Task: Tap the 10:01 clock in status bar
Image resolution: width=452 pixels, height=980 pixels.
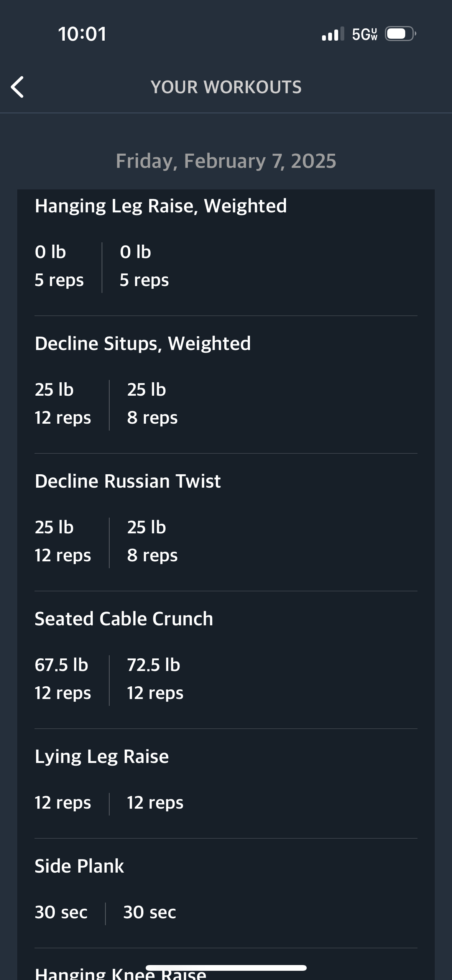Action: [x=82, y=34]
